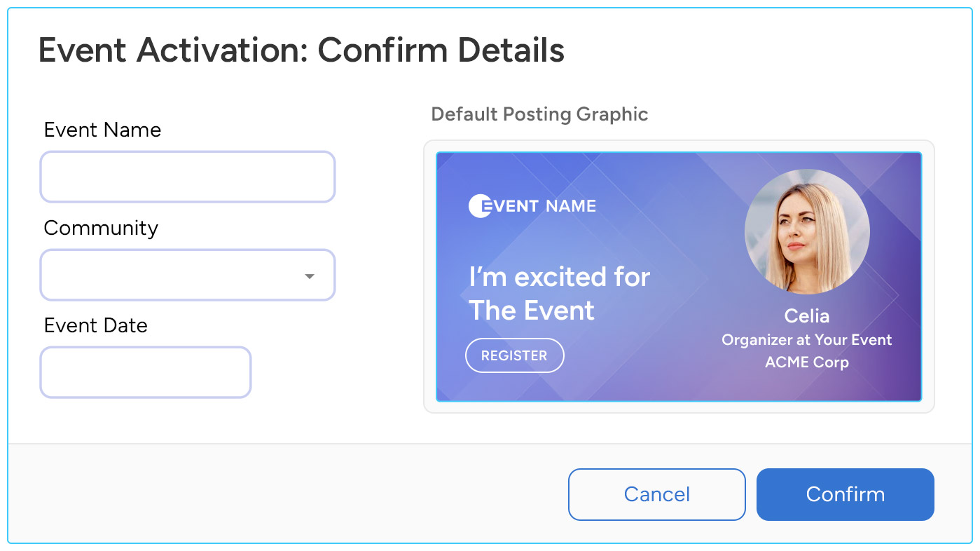Click inside the Event Name text box
This screenshot has height=551, width=980.
[187, 177]
